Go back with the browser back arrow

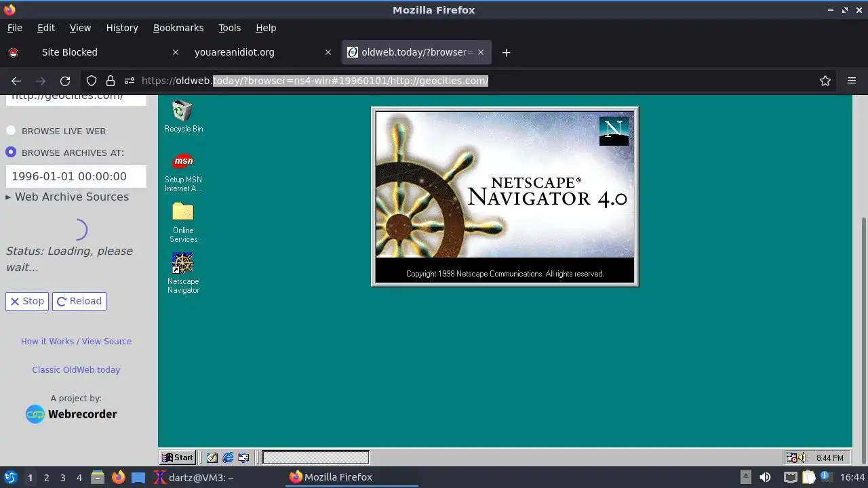point(16,81)
